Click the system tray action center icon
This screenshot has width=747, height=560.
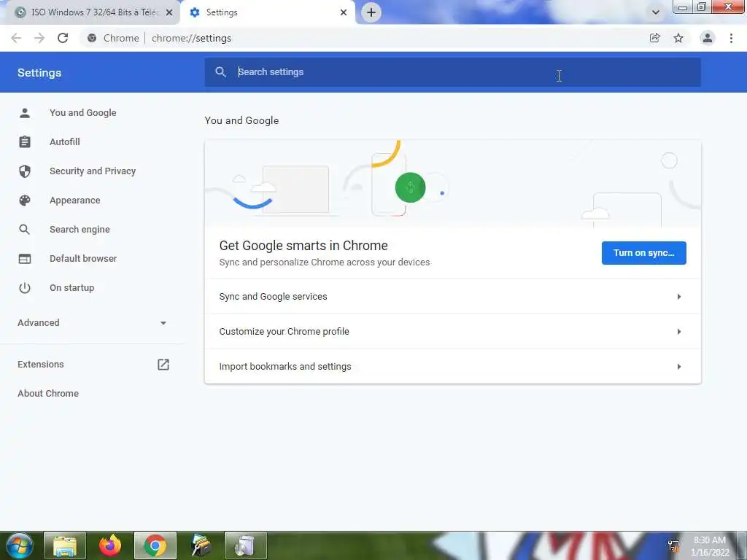point(673,546)
